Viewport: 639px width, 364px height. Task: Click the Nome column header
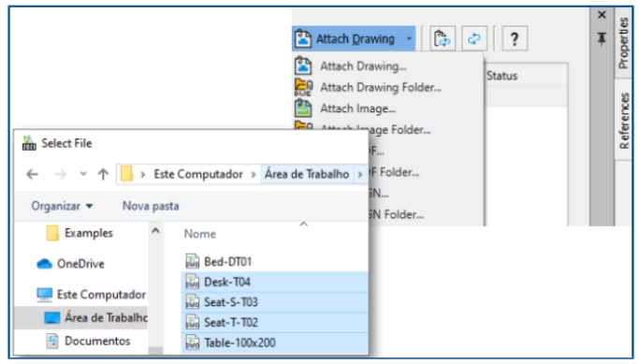pyautogui.click(x=200, y=234)
